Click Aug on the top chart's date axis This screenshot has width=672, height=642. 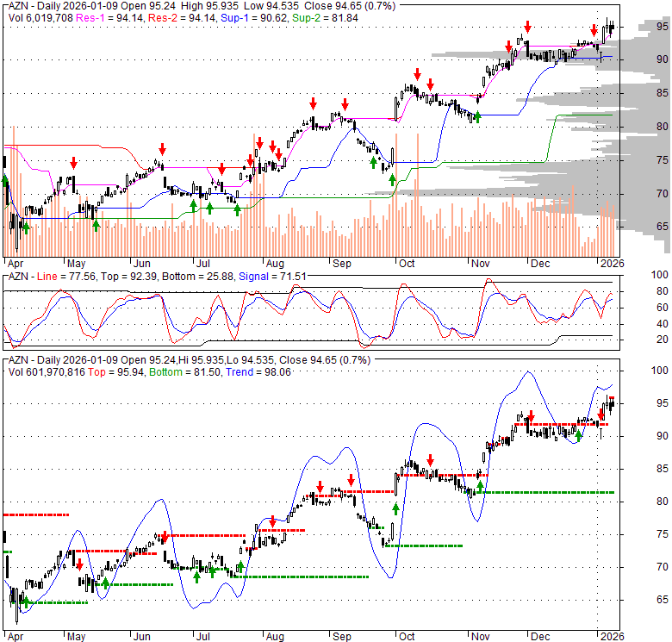pyautogui.click(x=275, y=263)
